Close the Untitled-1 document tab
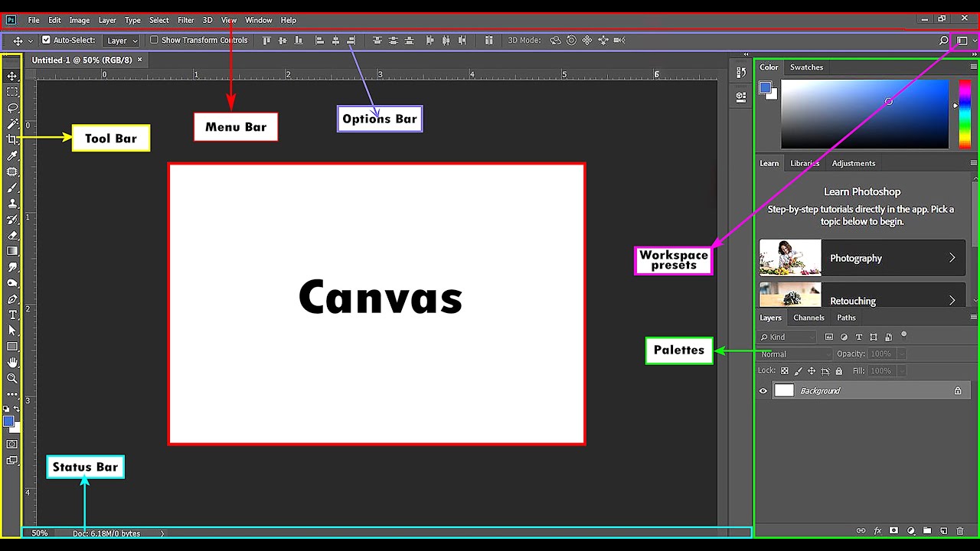This screenshot has height=551, width=980. coord(139,60)
